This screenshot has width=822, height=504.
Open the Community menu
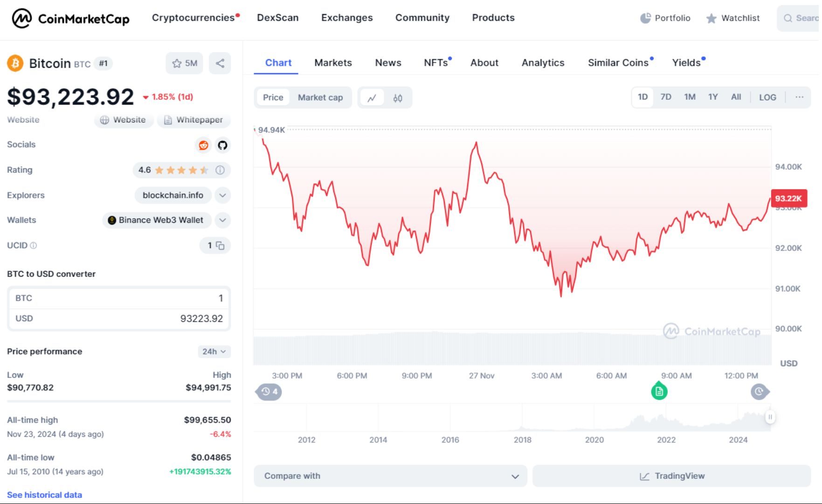[422, 18]
